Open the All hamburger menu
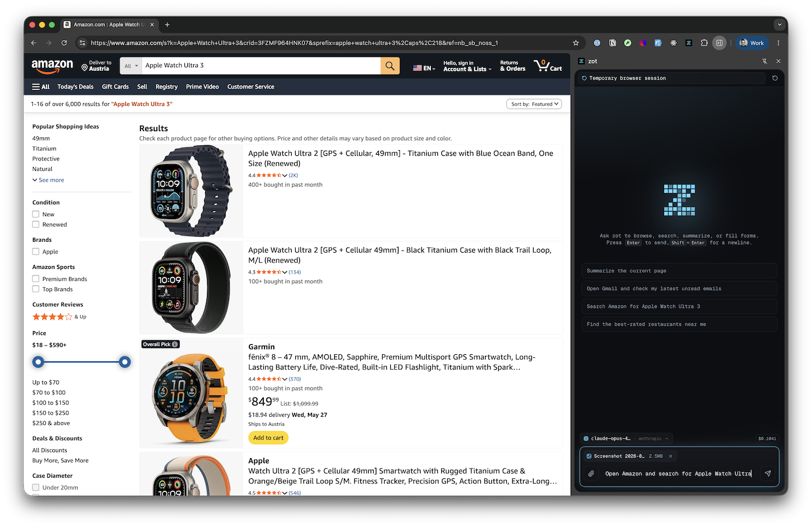 [41, 87]
